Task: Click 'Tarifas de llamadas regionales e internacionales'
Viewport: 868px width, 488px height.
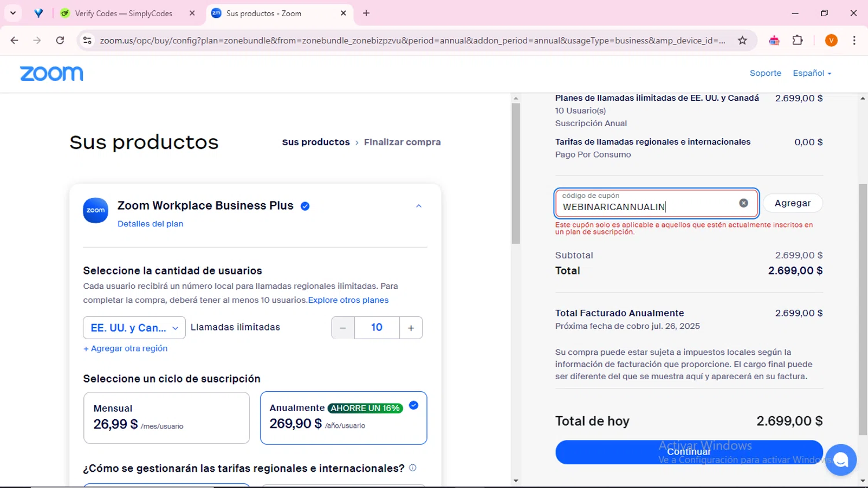Action: (653, 142)
